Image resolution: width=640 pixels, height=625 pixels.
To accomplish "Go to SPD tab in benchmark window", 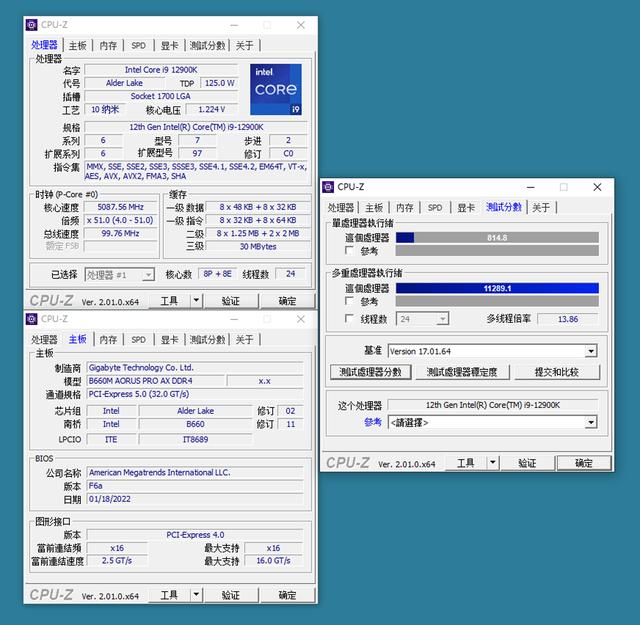I will [435, 208].
